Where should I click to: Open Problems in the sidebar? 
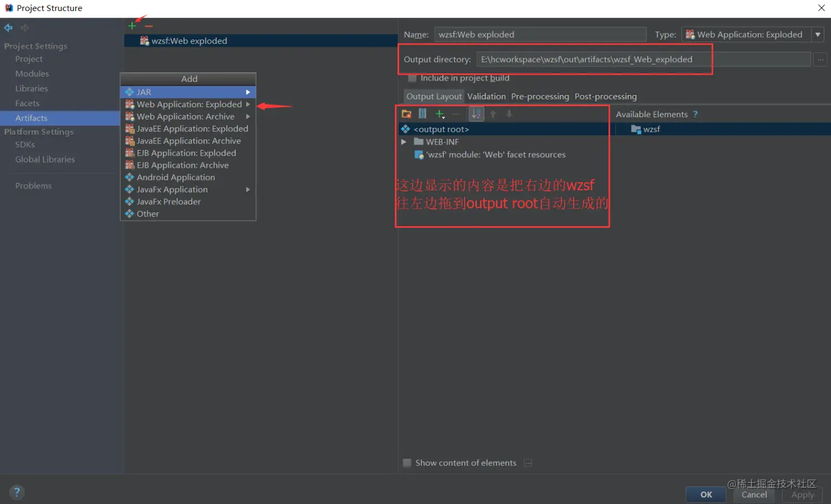(x=33, y=186)
